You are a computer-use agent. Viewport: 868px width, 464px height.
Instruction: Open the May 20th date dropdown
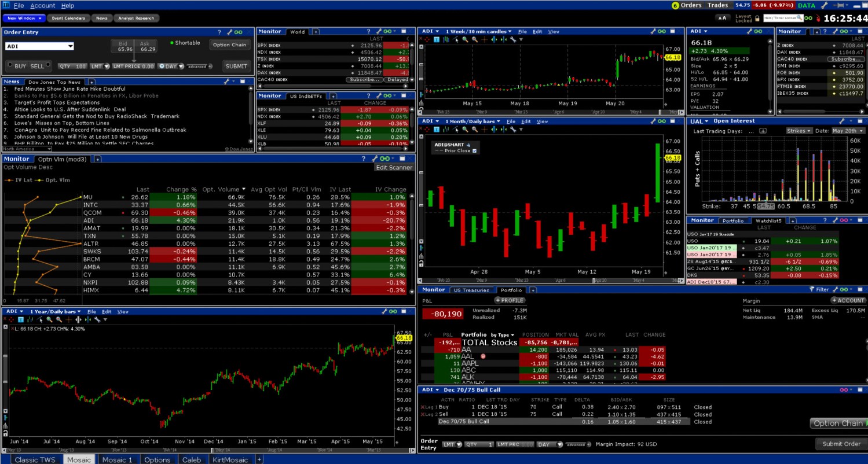(x=848, y=131)
